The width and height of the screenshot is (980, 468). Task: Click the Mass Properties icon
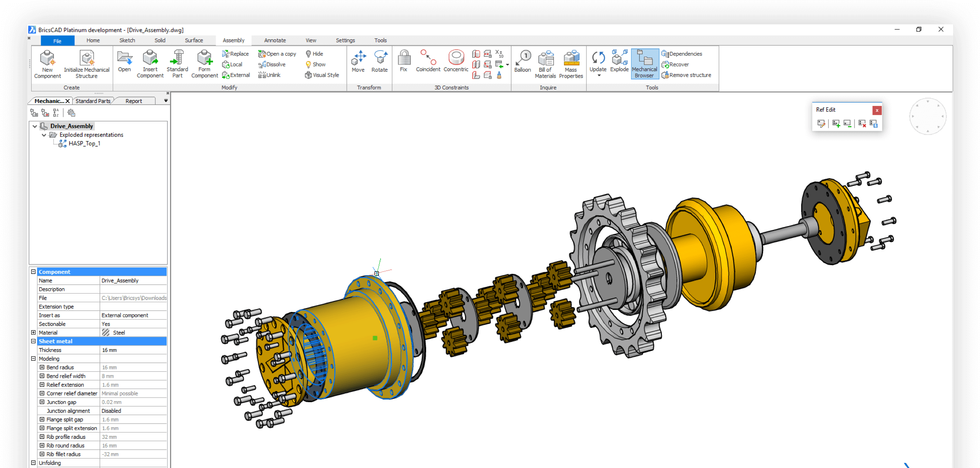click(x=571, y=59)
